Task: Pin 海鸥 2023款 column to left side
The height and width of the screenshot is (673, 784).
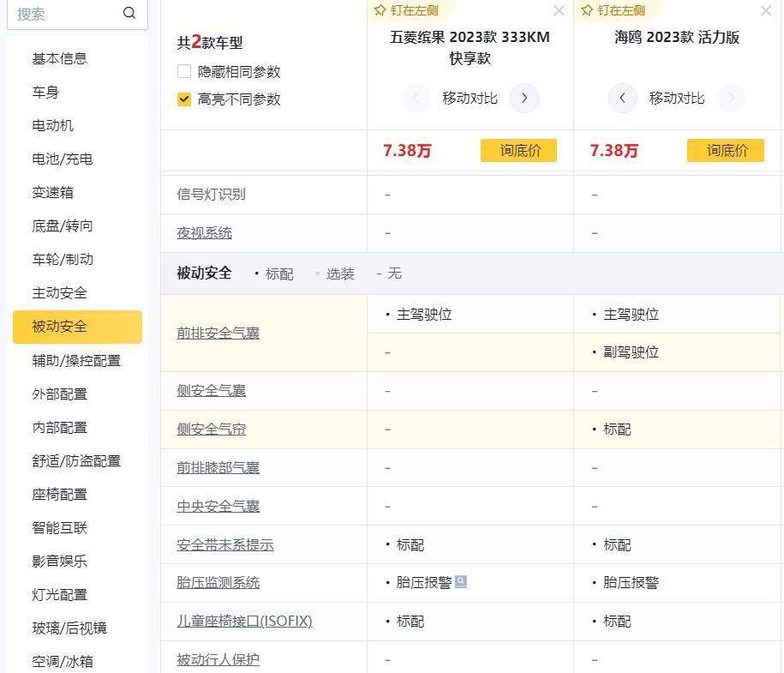Action: tap(613, 10)
